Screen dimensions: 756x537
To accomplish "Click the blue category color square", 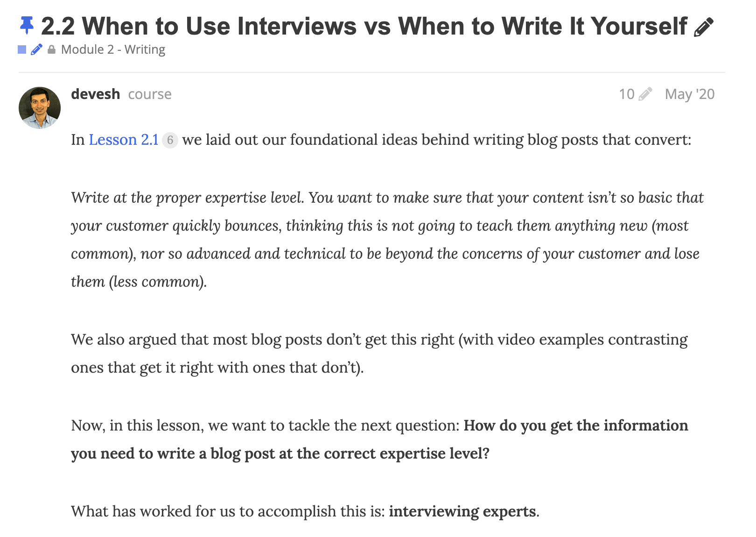I will [x=22, y=49].
